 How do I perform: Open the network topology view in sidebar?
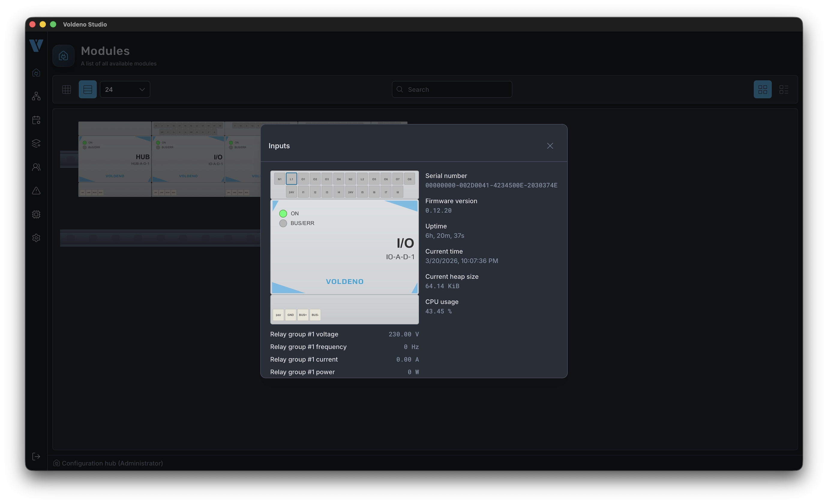(x=36, y=96)
